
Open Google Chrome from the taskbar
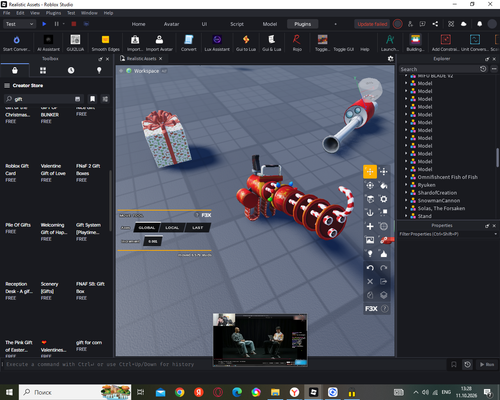[180, 392]
